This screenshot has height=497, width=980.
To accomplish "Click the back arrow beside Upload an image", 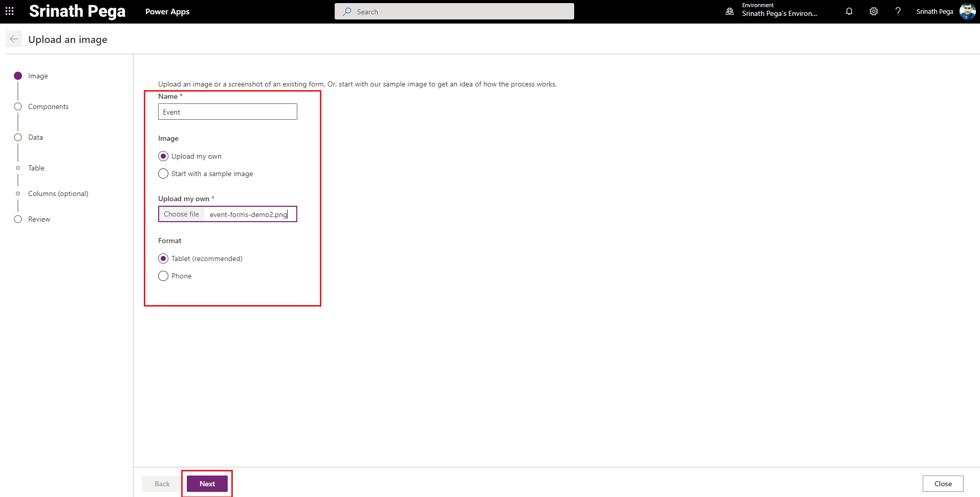I will tap(14, 39).
